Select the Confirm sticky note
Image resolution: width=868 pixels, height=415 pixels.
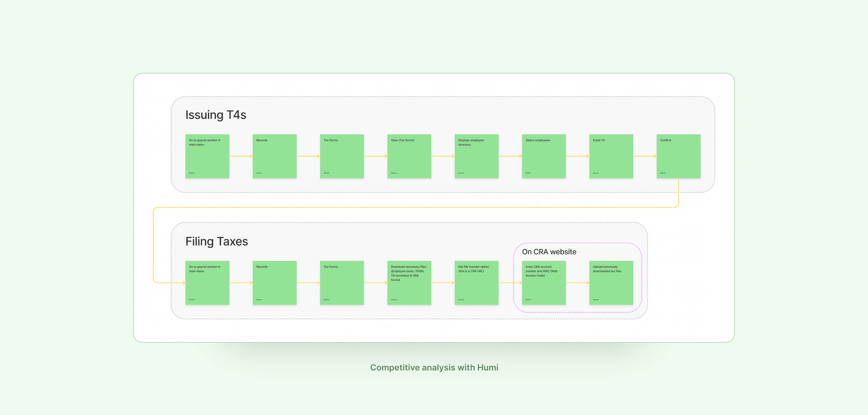[x=678, y=156]
